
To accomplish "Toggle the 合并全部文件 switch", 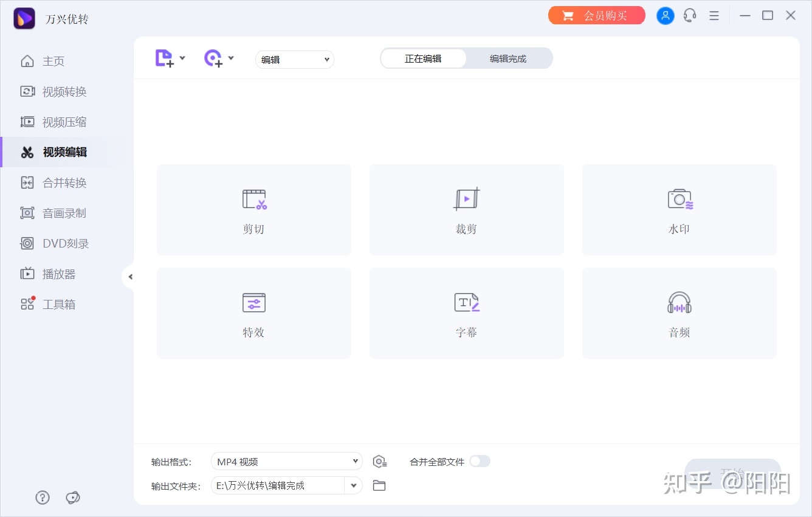I will (x=480, y=461).
